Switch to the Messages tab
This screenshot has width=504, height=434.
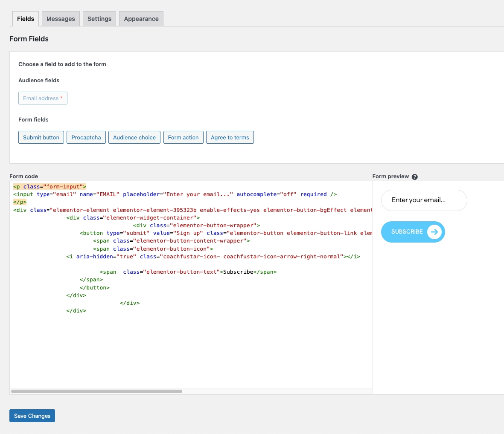click(x=61, y=19)
